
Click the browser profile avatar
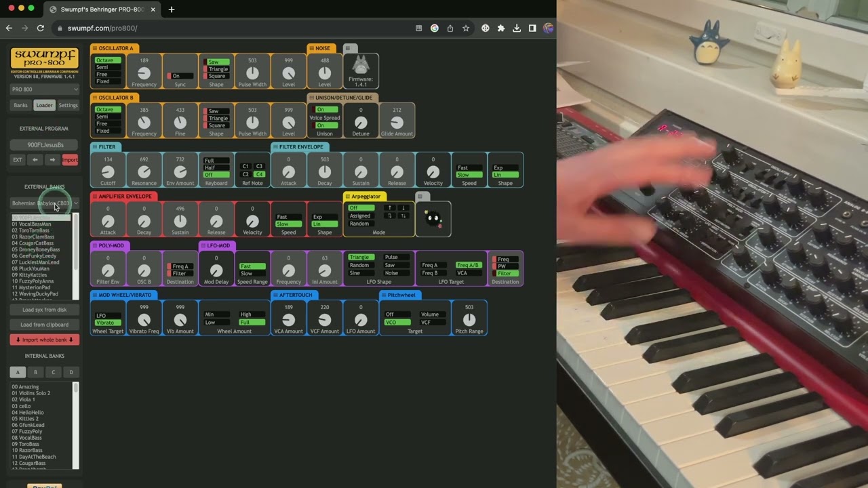point(548,28)
